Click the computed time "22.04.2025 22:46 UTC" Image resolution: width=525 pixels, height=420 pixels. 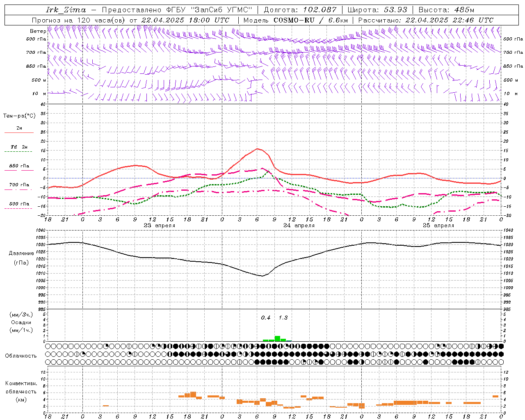point(449,20)
